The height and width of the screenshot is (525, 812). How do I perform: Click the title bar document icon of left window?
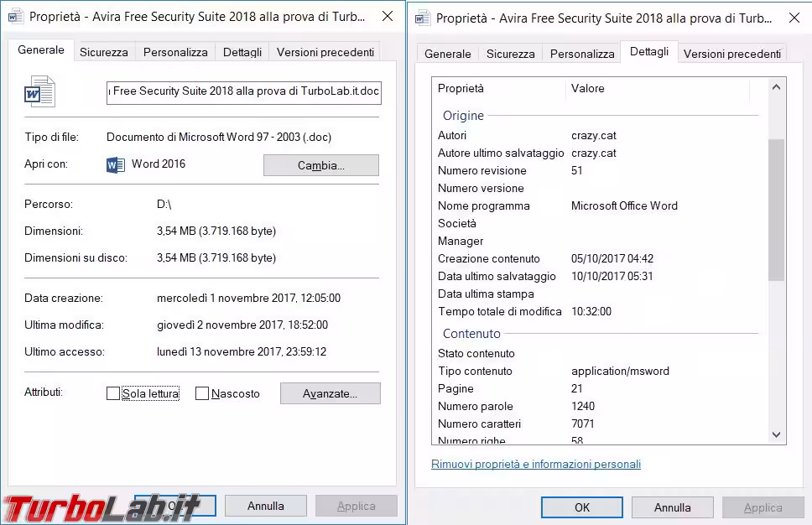click(x=16, y=17)
